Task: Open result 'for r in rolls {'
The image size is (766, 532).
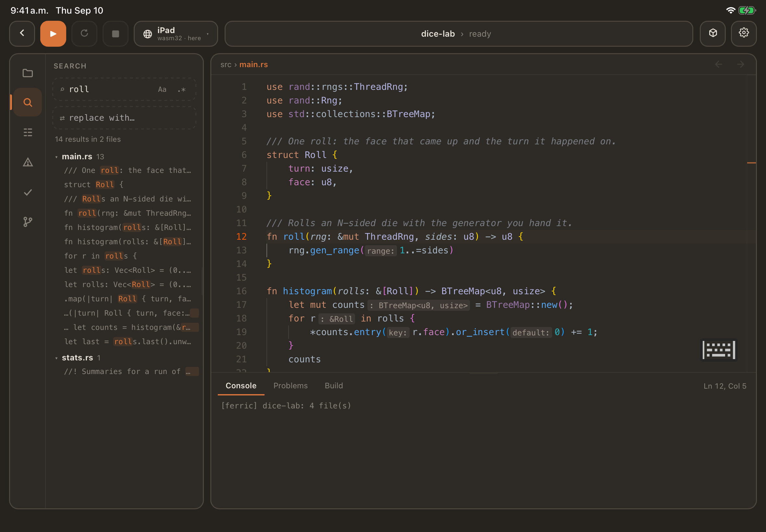Action: (x=128, y=256)
